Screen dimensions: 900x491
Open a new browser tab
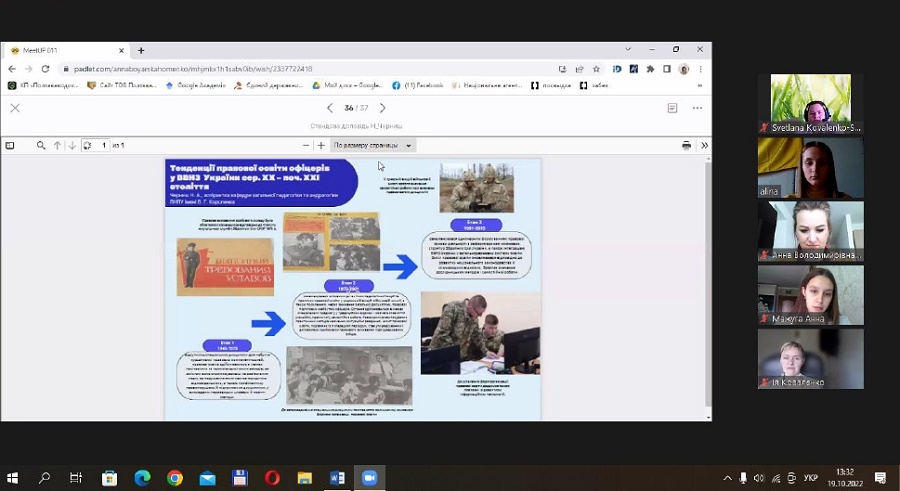pos(141,50)
